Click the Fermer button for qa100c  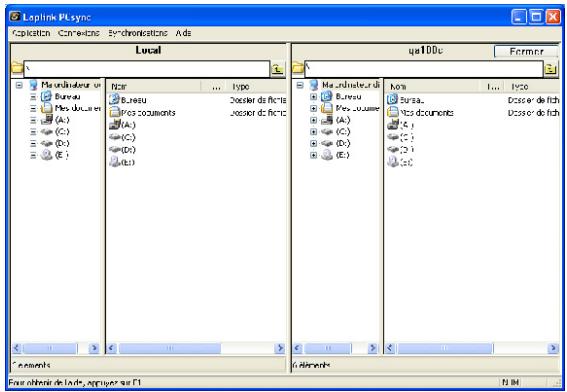tap(526, 52)
